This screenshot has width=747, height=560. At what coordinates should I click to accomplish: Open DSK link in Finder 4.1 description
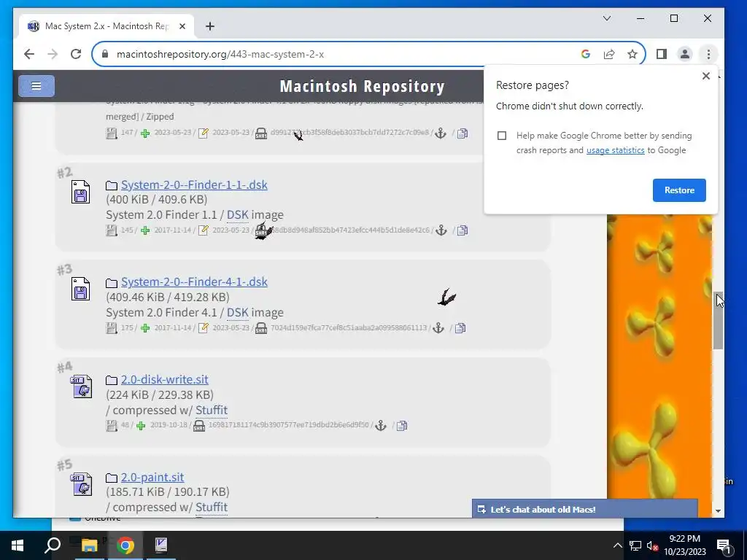click(x=238, y=313)
